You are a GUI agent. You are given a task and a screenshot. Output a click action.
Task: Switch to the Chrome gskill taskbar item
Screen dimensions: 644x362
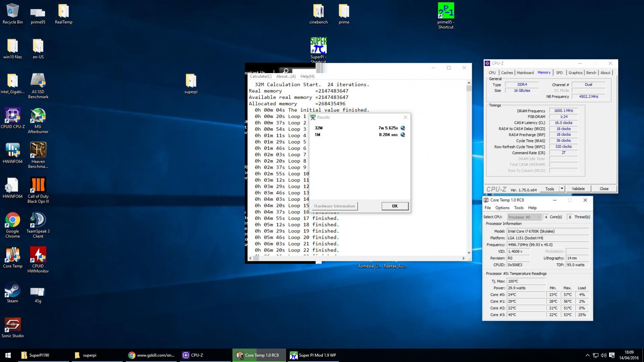tap(151, 355)
